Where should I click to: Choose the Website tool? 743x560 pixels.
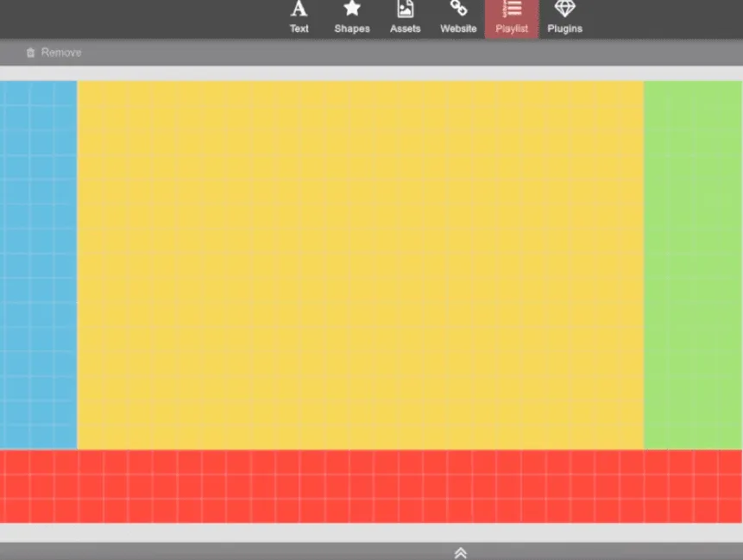click(458, 18)
